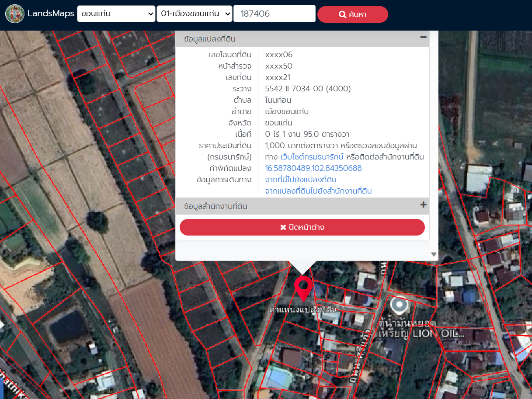Click the magnifier icon in search button
The image size is (532, 399).
[343, 14]
